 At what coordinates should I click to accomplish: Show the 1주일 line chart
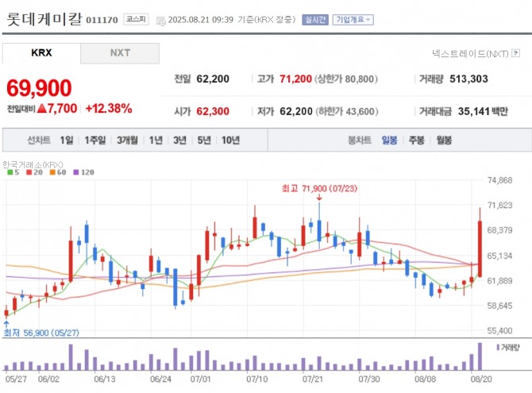[x=95, y=140]
